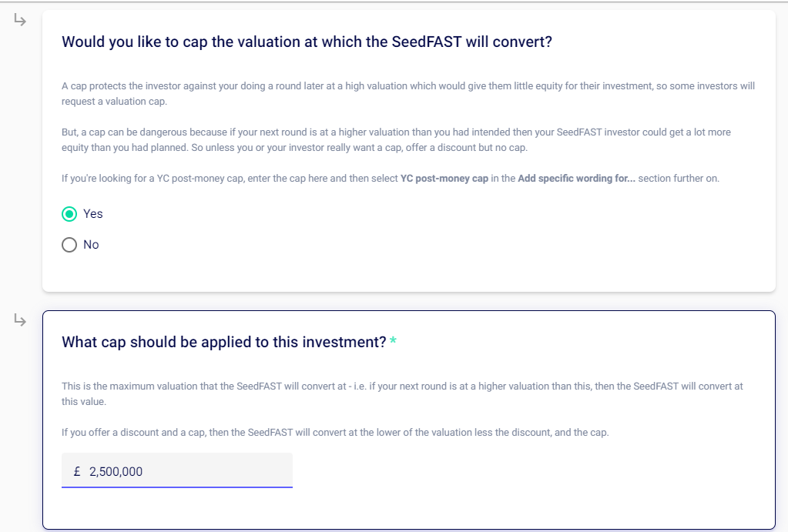Click the green required asterisk
788x532 pixels.
click(x=394, y=342)
